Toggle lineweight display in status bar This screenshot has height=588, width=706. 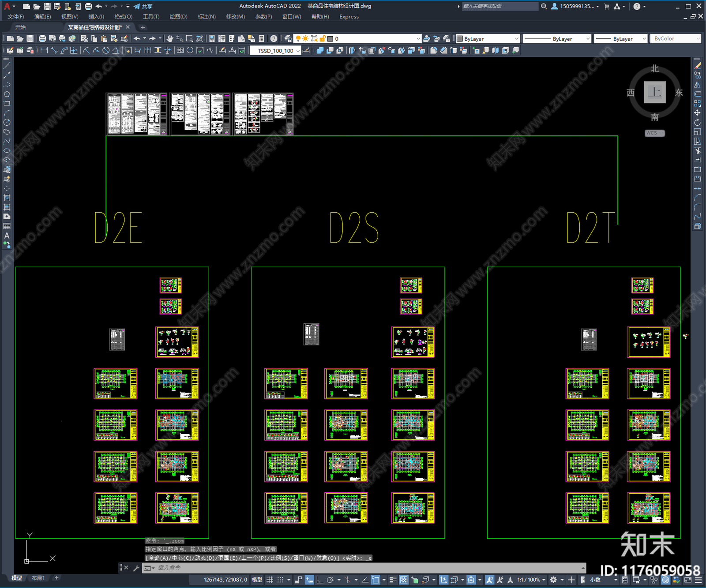click(x=393, y=580)
